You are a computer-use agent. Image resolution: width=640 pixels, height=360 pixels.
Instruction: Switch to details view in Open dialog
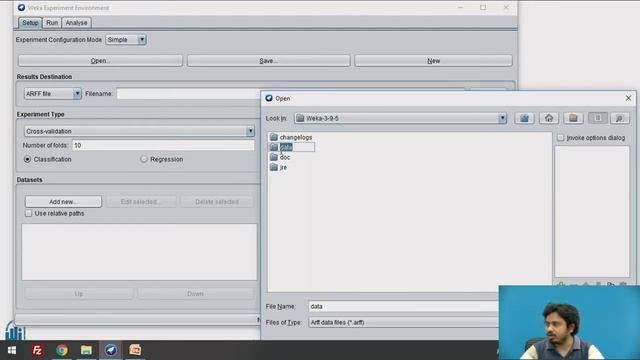(620, 118)
